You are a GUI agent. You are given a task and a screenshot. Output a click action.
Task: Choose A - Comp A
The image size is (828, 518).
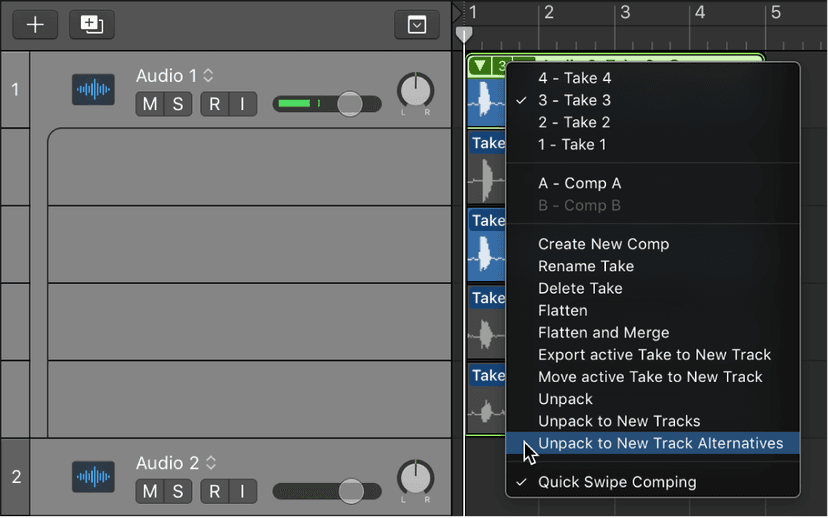click(x=653, y=183)
